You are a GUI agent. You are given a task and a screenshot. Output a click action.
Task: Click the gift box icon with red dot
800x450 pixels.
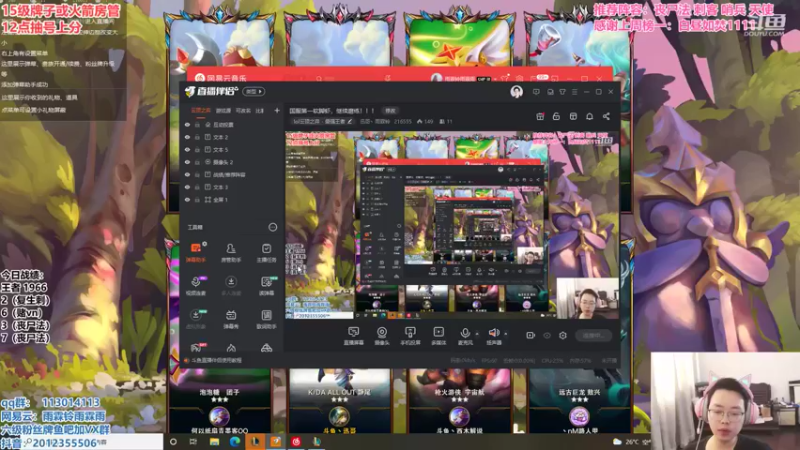[540, 116]
